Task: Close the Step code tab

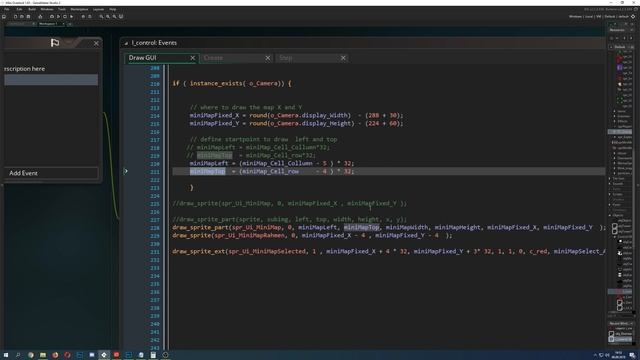Action: coord(343,58)
